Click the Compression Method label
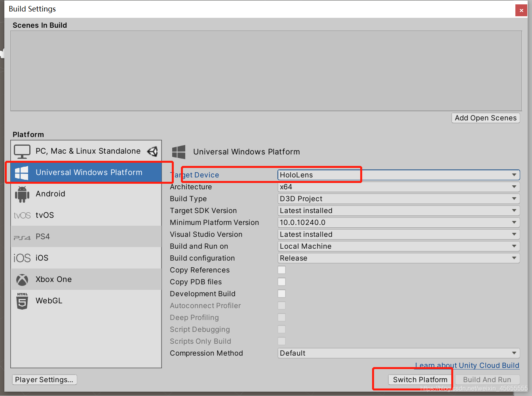The image size is (532, 396). (x=206, y=353)
